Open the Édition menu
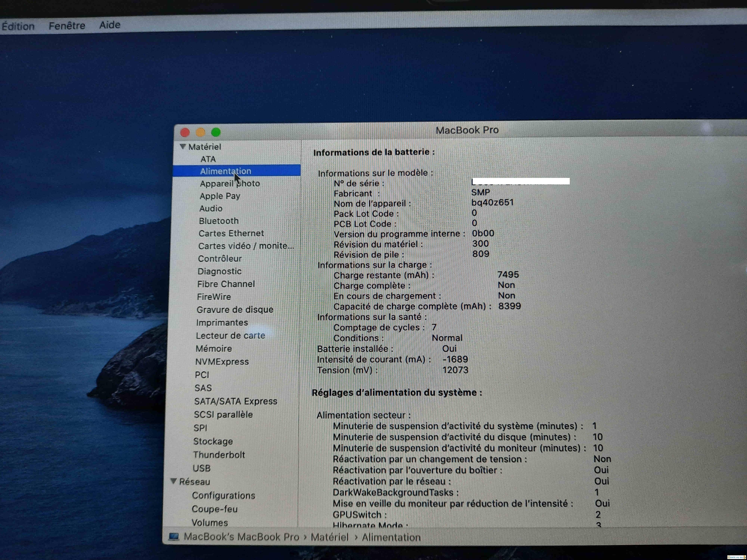Viewport: 747px width, 560px height. pyautogui.click(x=18, y=26)
